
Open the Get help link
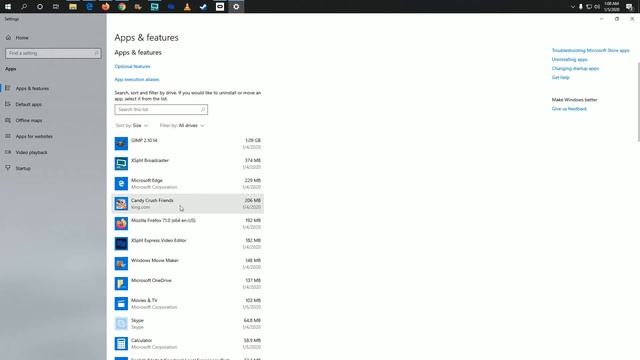click(560, 77)
